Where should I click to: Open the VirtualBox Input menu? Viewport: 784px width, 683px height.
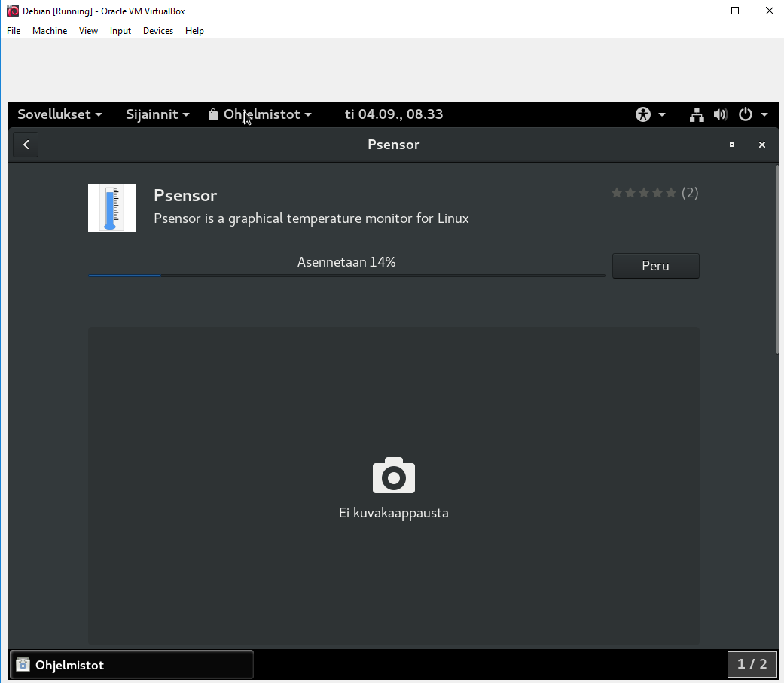pyautogui.click(x=120, y=31)
